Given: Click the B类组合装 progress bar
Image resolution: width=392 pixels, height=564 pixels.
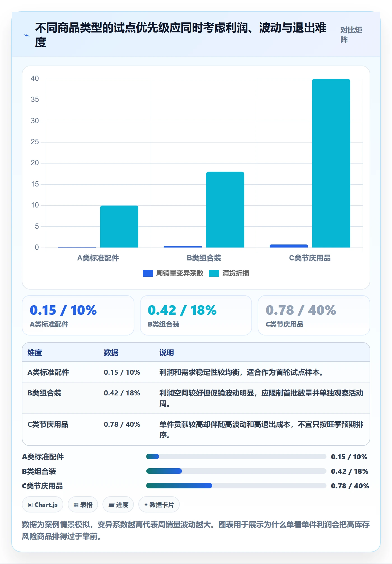Looking at the screenshot, I should 236,471.
